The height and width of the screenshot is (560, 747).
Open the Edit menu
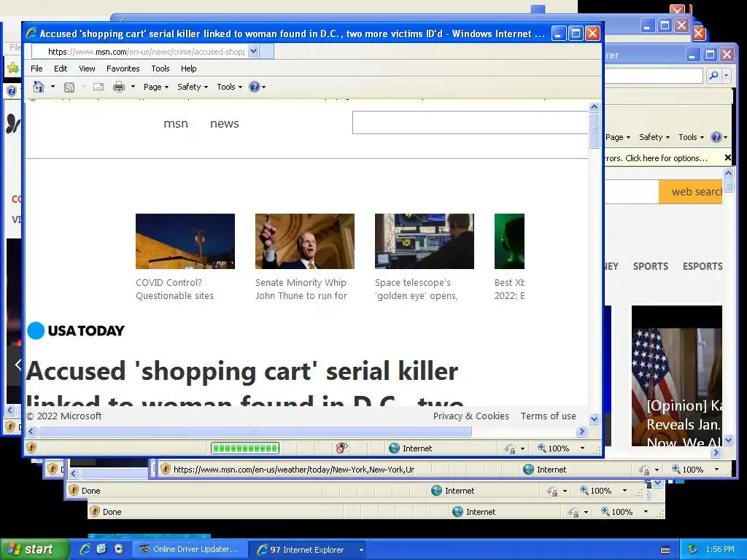(61, 69)
